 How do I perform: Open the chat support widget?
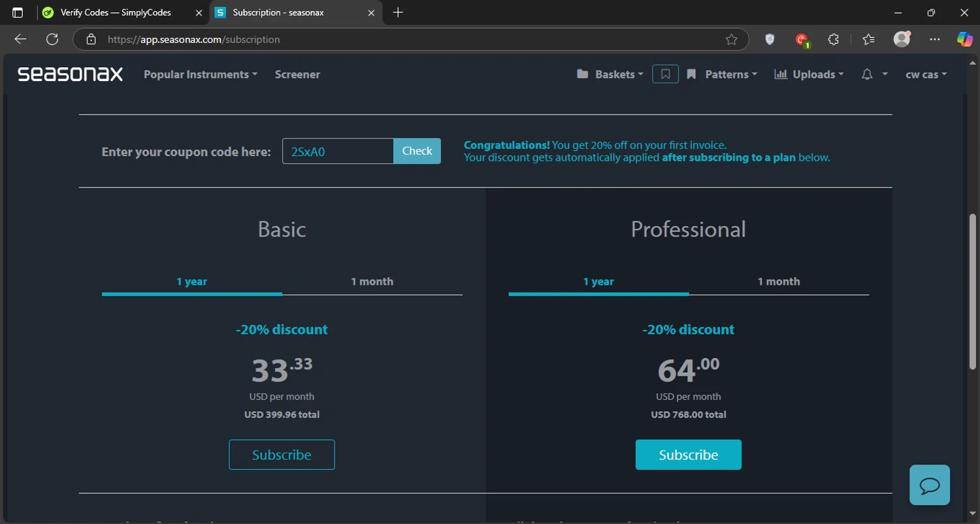[930, 485]
